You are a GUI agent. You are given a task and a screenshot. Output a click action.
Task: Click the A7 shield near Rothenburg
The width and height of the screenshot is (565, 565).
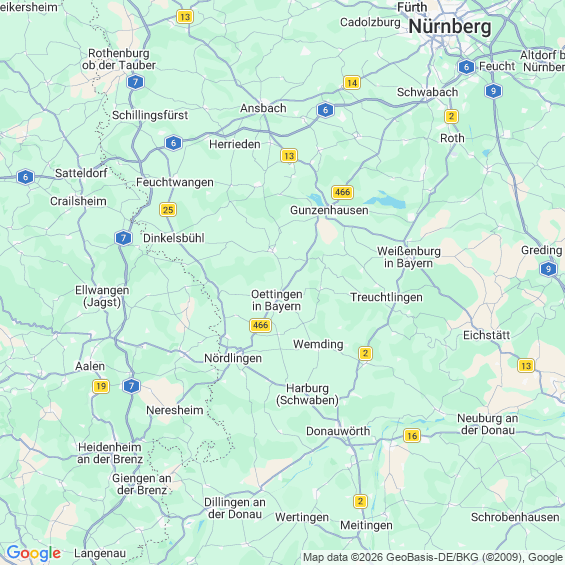point(135,82)
